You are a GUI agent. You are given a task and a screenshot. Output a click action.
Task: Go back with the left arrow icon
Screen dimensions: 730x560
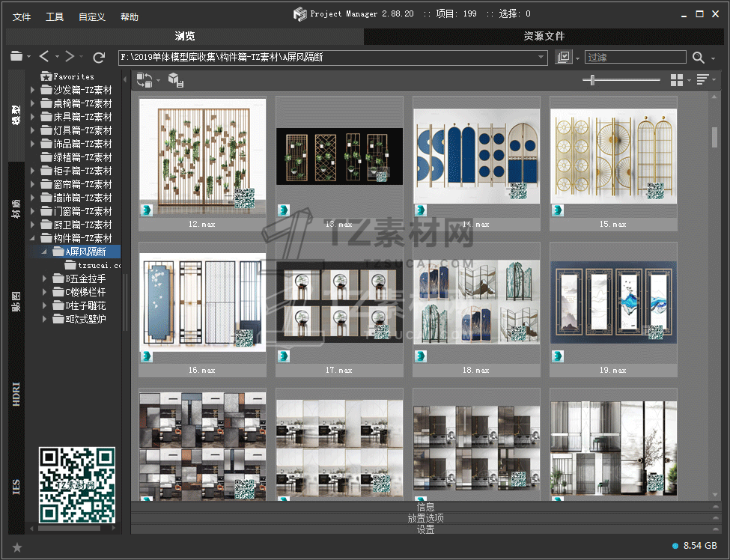44,57
